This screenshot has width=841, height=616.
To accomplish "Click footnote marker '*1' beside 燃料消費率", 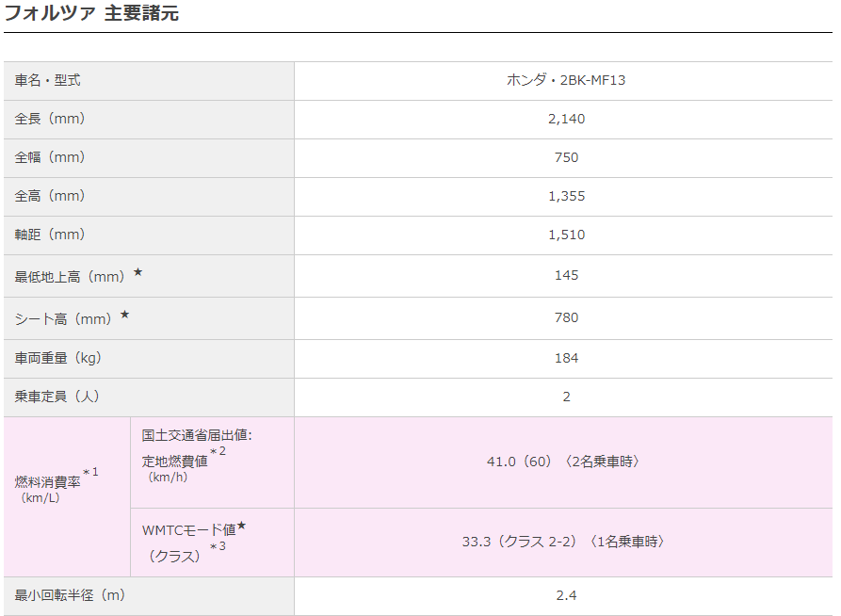I will [90, 472].
